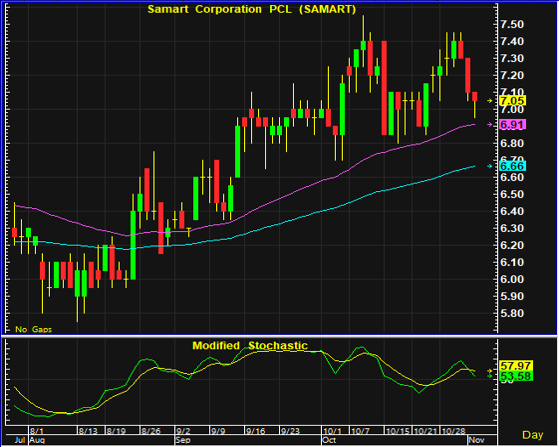Viewport: 559px width, 447px height.
Task: Click the Nov month label
Action: point(476,440)
